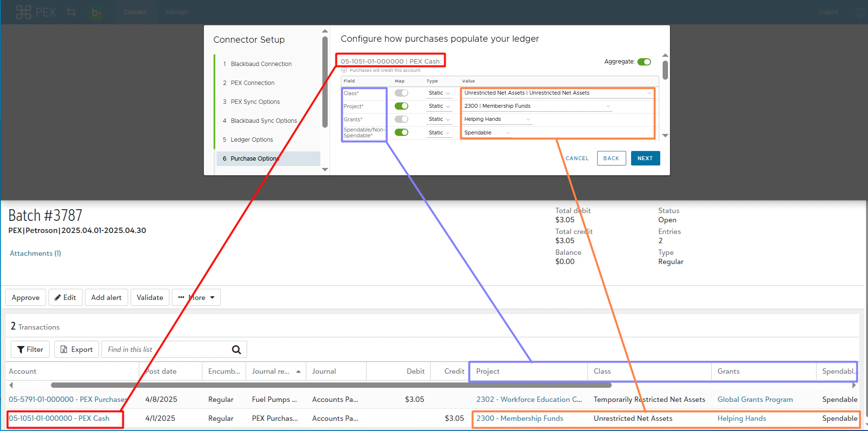This screenshot has width=868, height=431.
Task: Click the Filter funnel button
Action: [x=30, y=349]
